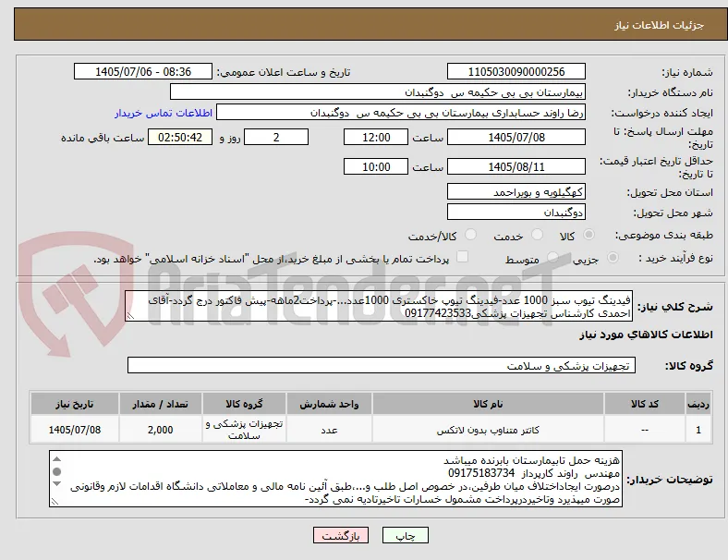728x560 pixels.
Task: Click the remaining time field 02:50:42
Action: click(x=180, y=138)
